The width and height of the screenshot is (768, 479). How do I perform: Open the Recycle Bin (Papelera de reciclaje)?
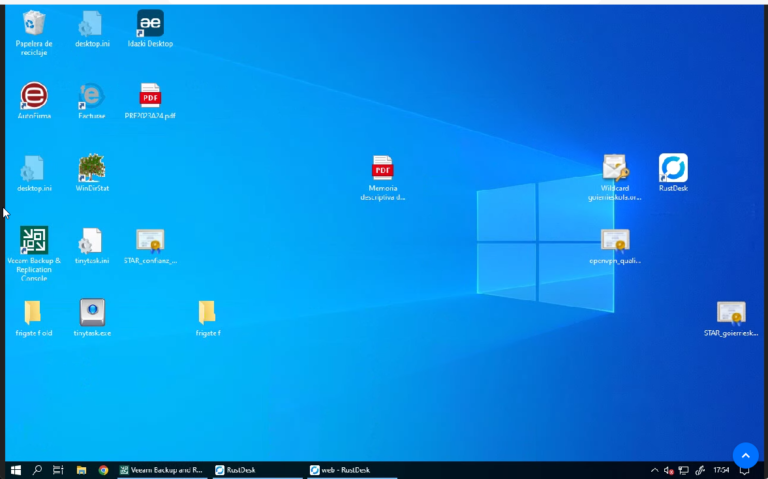pyautogui.click(x=33, y=24)
